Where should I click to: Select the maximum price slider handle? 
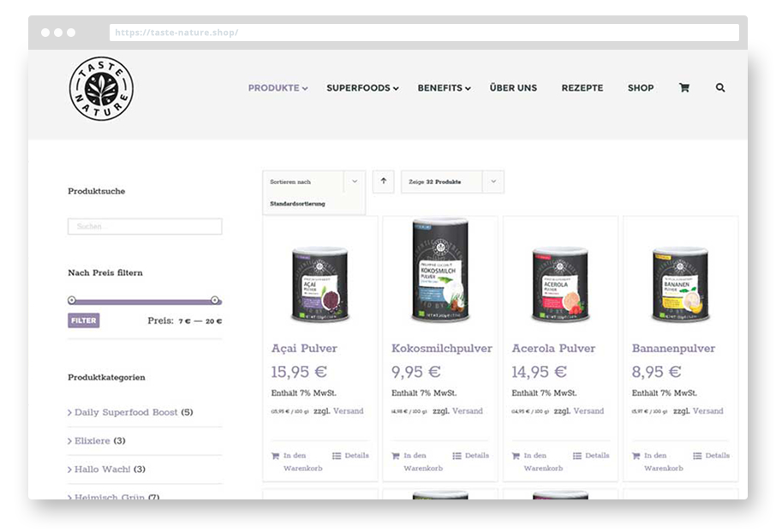pyautogui.click(x=214, y=300)
